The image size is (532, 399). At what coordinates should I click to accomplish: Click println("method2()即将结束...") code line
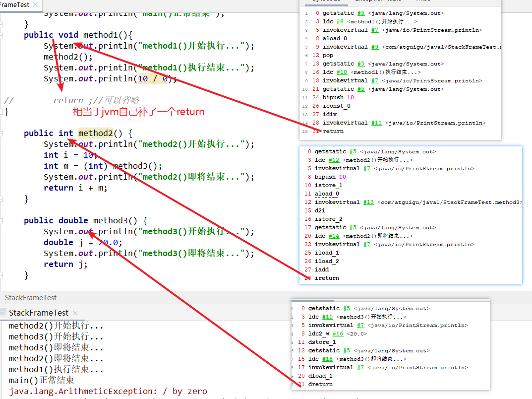pos(149,177)
